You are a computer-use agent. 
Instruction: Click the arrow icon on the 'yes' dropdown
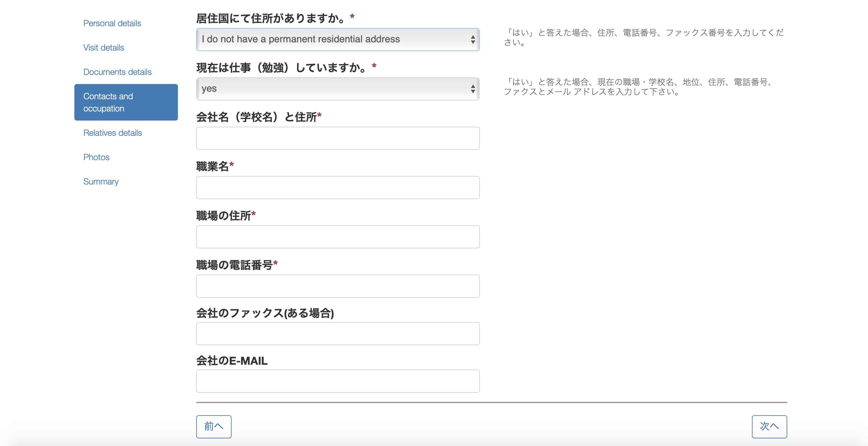tap(473, 89)
